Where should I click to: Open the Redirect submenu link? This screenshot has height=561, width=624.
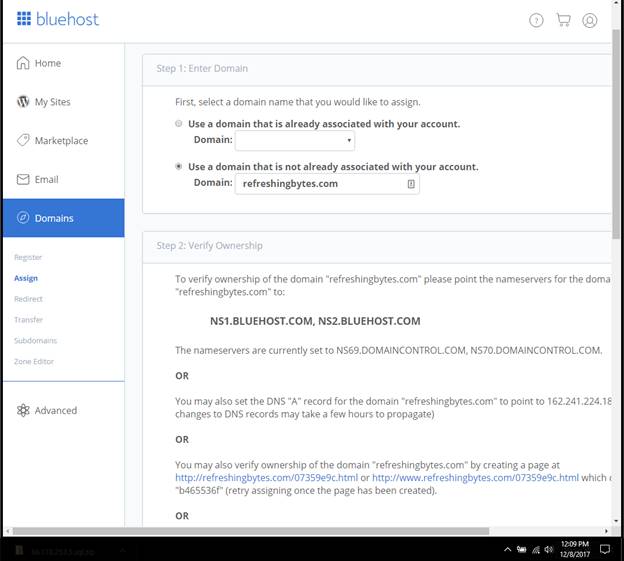tap(28, 299)
